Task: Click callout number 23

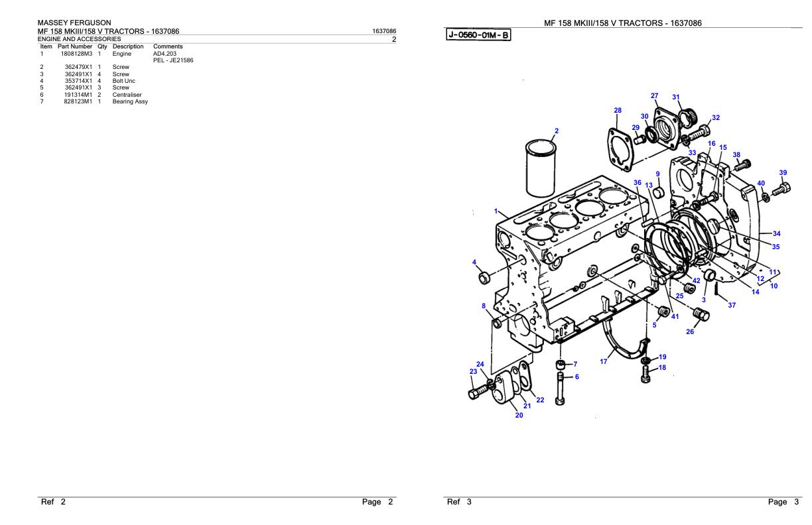Action: (x=473, y=372)
